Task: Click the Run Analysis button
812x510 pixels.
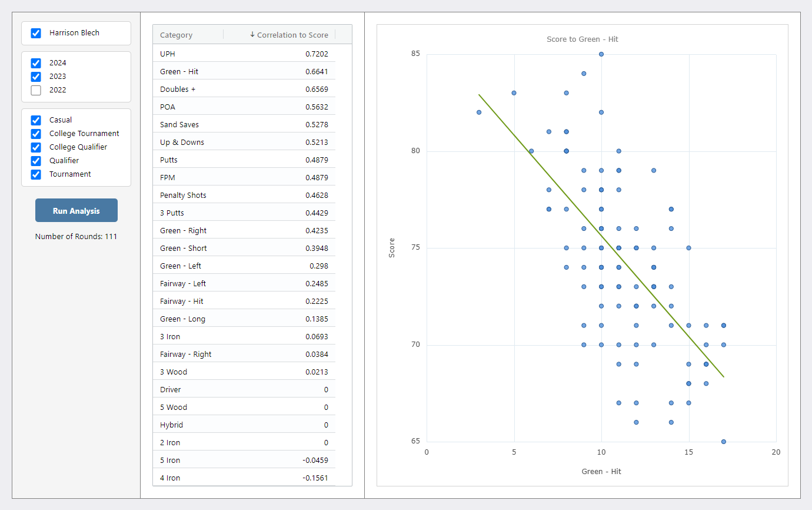Action: click(x=76, y=210)
